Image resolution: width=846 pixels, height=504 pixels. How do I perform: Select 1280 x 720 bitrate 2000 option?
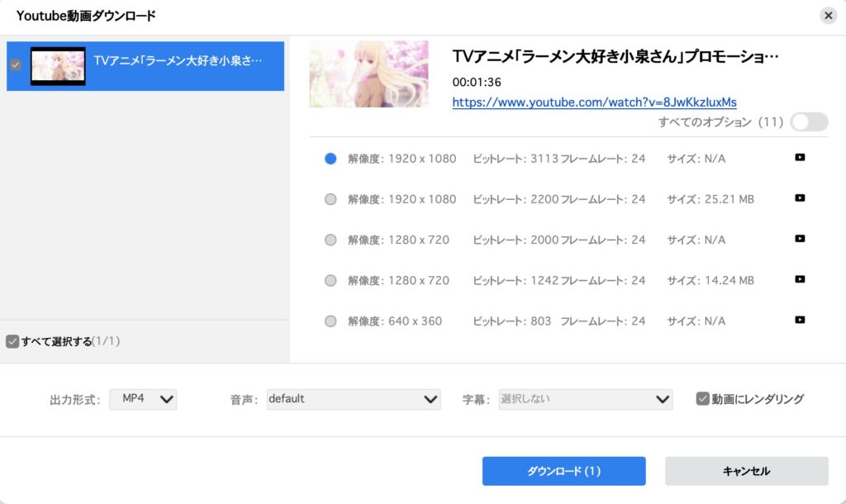(330, 240)
